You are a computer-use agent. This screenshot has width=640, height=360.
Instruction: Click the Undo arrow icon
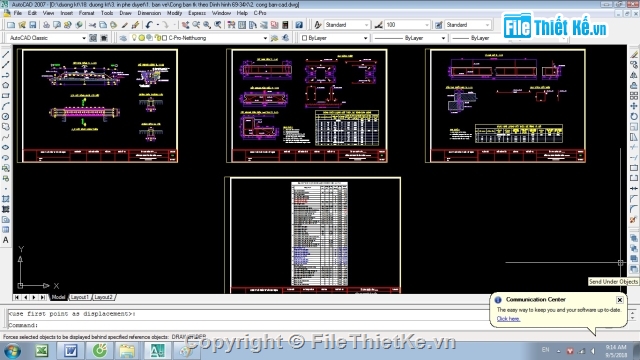(149, 25)
